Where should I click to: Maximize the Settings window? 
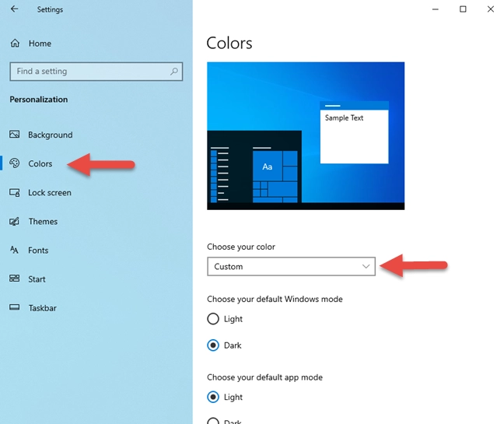coord(463,9)
